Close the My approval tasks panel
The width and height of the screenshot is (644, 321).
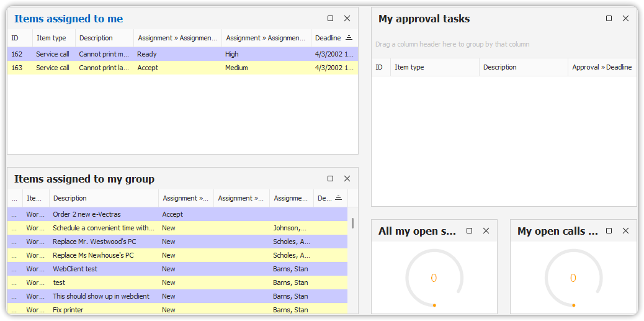pyautogui.click(x=625, y=19)
